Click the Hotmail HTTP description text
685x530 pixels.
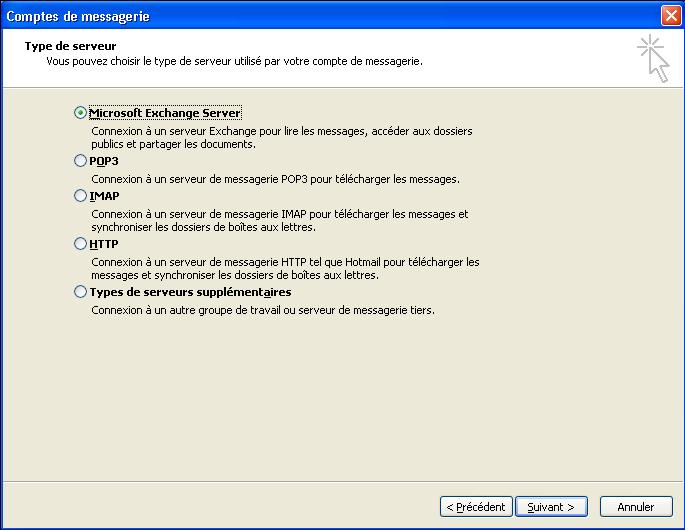click(285, 268)
